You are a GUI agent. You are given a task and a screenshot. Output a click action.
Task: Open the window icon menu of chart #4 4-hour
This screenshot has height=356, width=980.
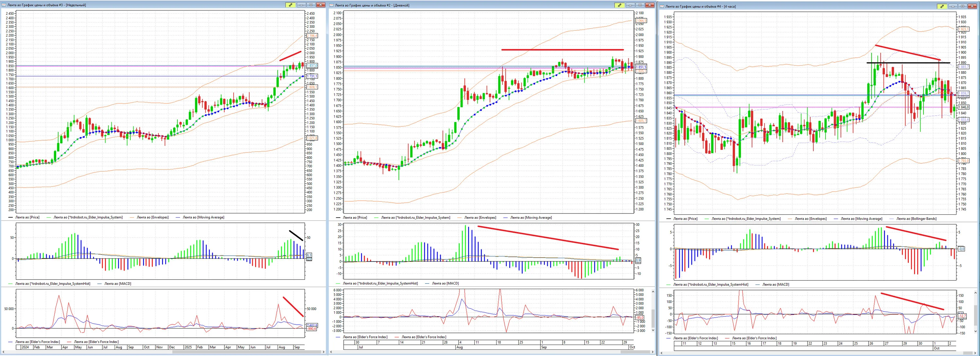pyautogui.click(x=662, y=6)
